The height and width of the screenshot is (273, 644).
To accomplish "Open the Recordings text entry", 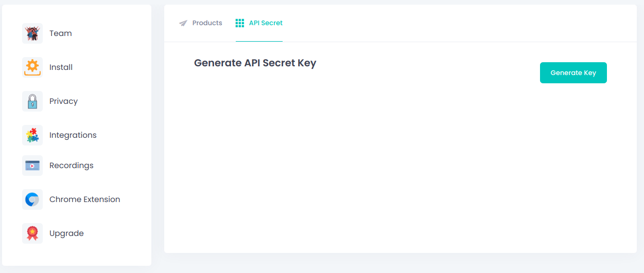I will click(72, 166).
